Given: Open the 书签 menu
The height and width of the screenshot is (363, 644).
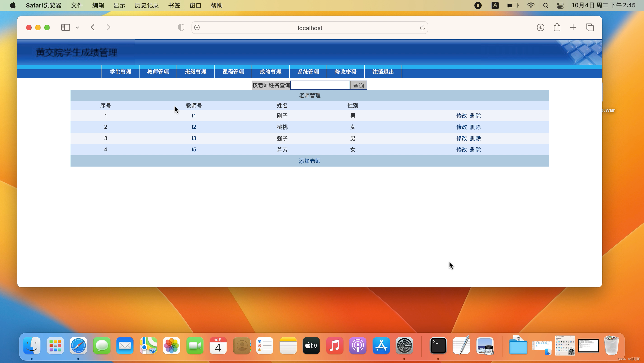Looking at the screenshot, I should [x=174, y=5].
